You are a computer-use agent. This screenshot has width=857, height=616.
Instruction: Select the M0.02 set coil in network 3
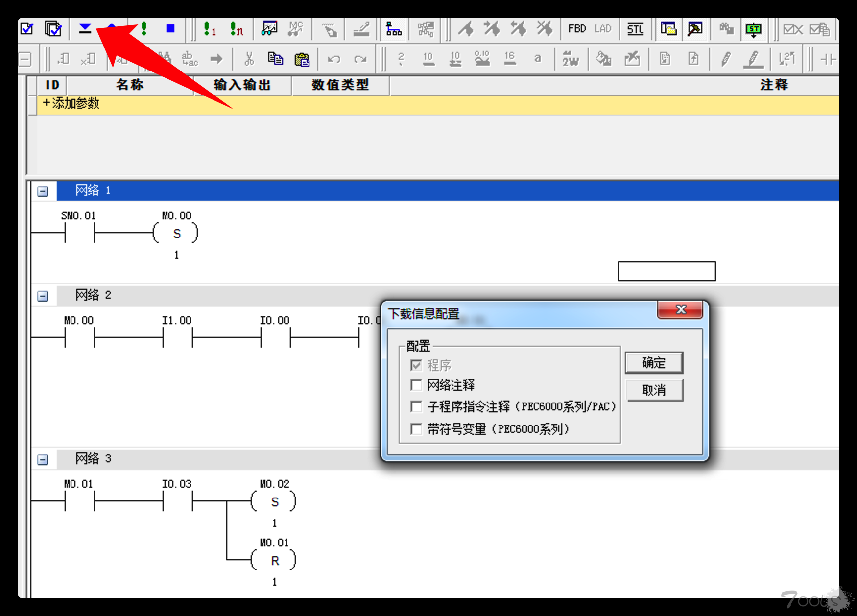[x=274, y=501]
